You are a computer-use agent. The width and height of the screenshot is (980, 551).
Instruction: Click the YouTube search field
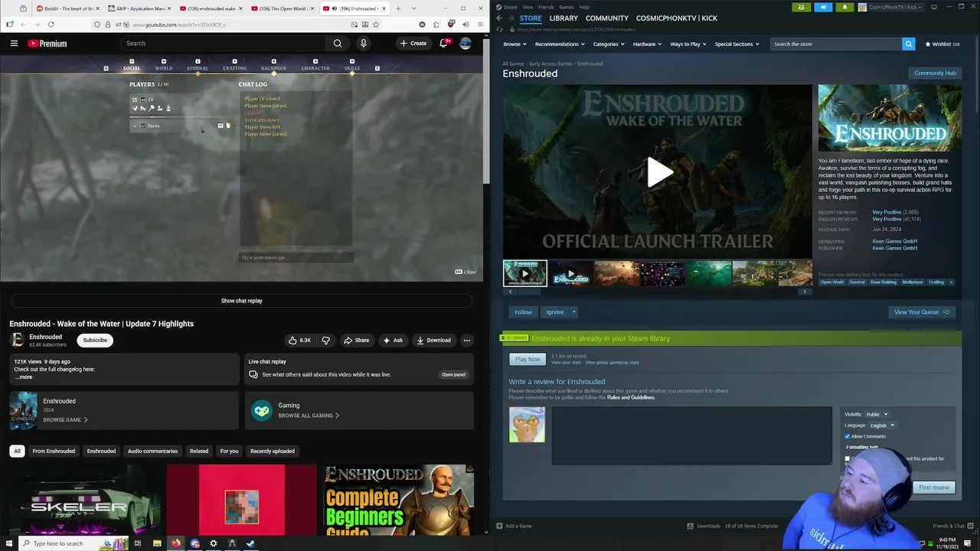tap(224, 44)
